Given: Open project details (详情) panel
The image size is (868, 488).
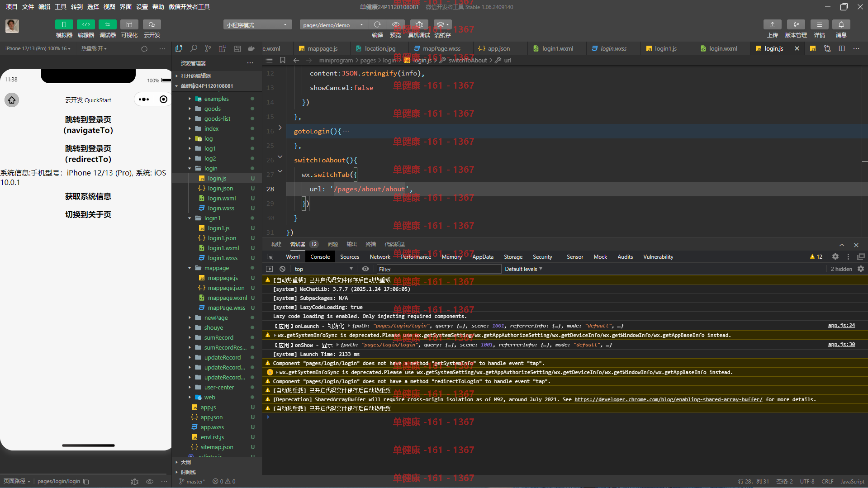Looking at the screenshot, I should [x=819, y=24].
